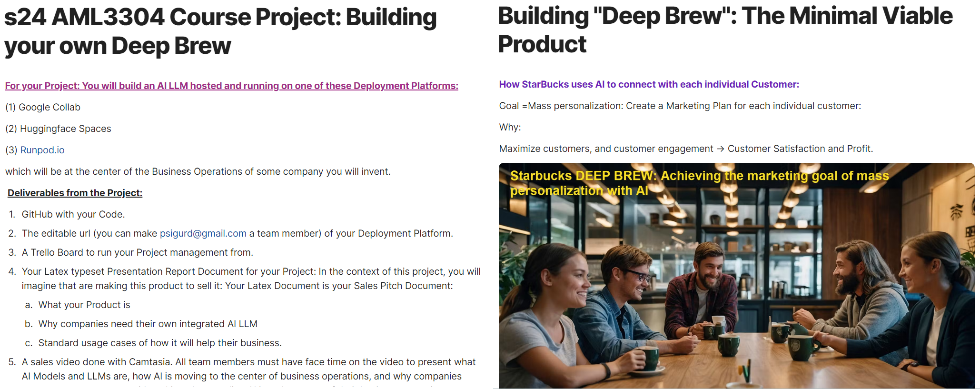Click the "(2) Huggingface Spaces" line
The height and width of the screenshot is (389, 980).
tap(58, 129)
